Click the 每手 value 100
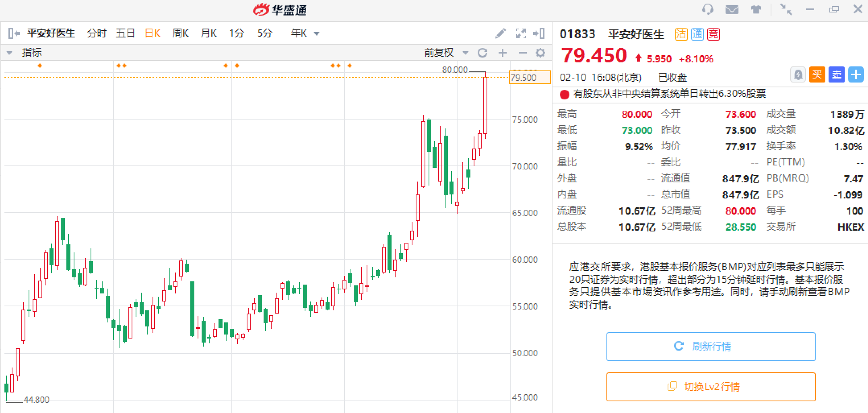Image resolution: width=868 pixels, height=413 pixels. point(855,211)
